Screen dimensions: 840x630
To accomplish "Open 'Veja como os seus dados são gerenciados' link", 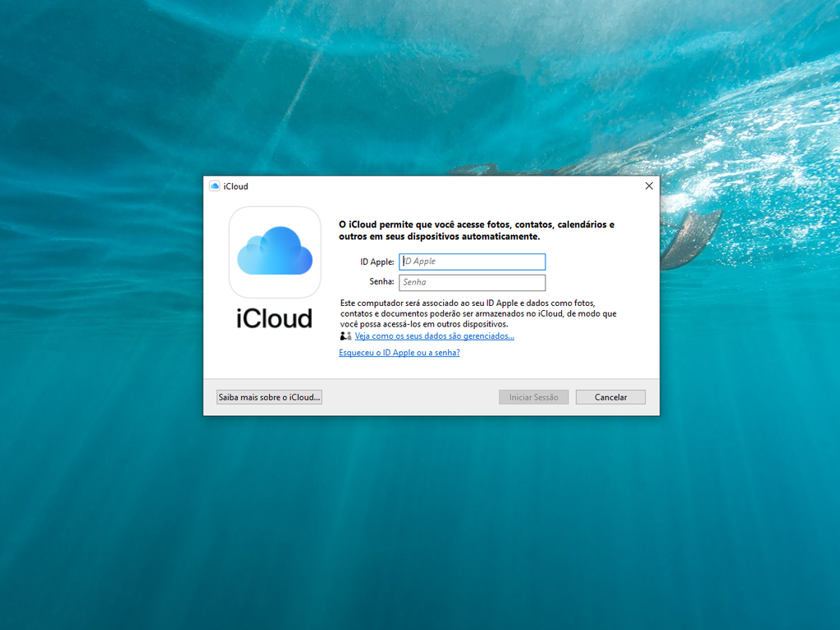I will coord(435,336).
